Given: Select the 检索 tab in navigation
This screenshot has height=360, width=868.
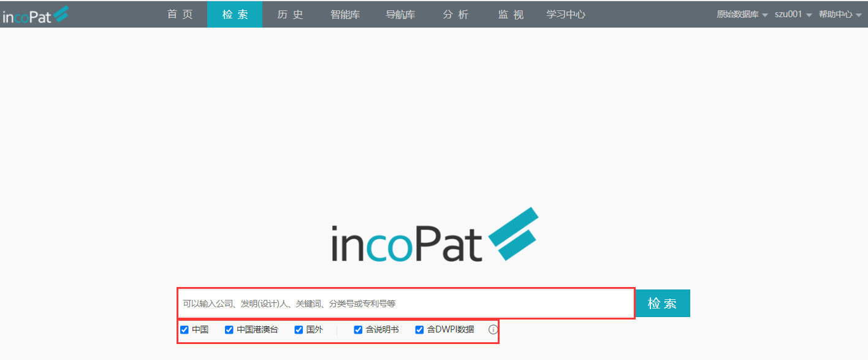Looking at the screenshot, I should [x=235, y=15].
